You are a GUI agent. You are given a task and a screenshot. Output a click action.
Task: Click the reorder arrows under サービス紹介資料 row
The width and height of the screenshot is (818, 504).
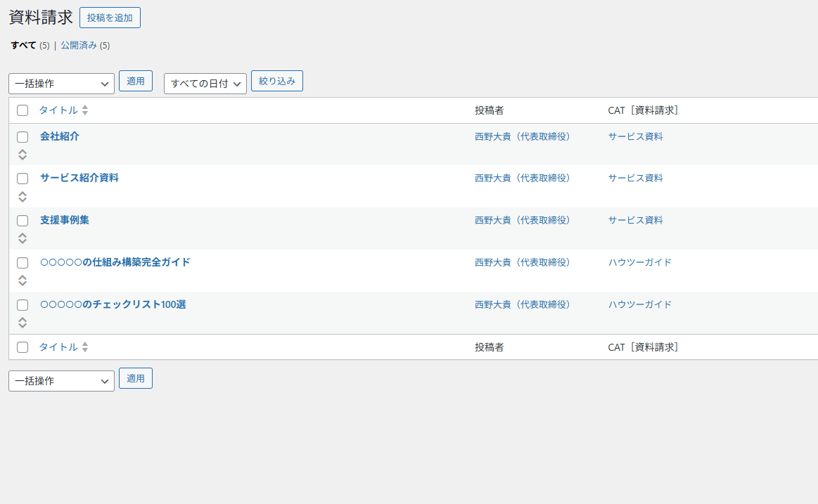pos(23,197)
